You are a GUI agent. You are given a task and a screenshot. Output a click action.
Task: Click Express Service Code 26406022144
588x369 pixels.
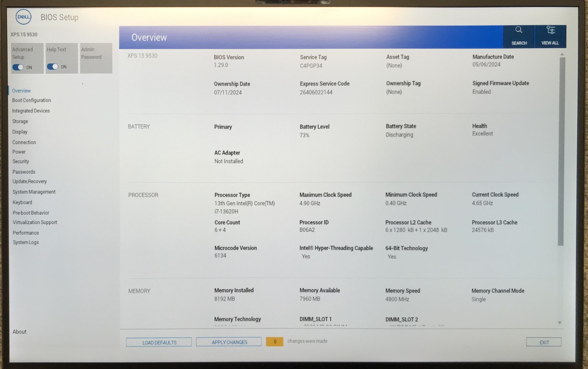point(316,92)
